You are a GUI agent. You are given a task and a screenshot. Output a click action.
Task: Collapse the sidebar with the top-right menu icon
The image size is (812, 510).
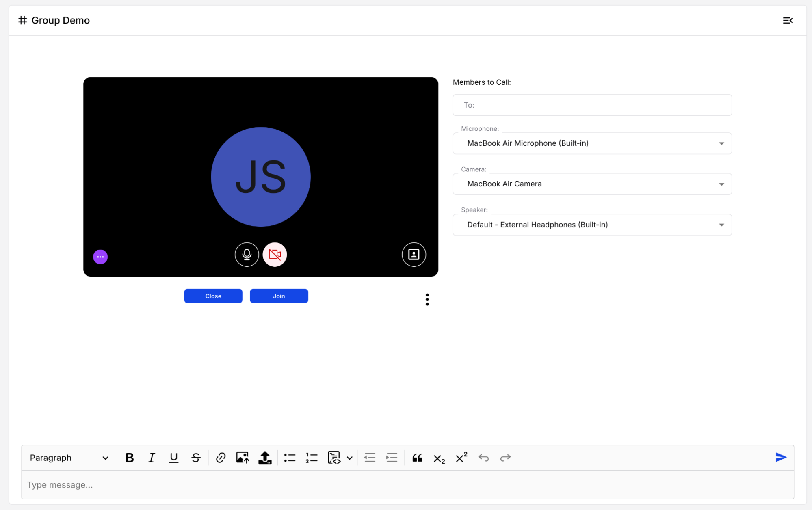788,20
